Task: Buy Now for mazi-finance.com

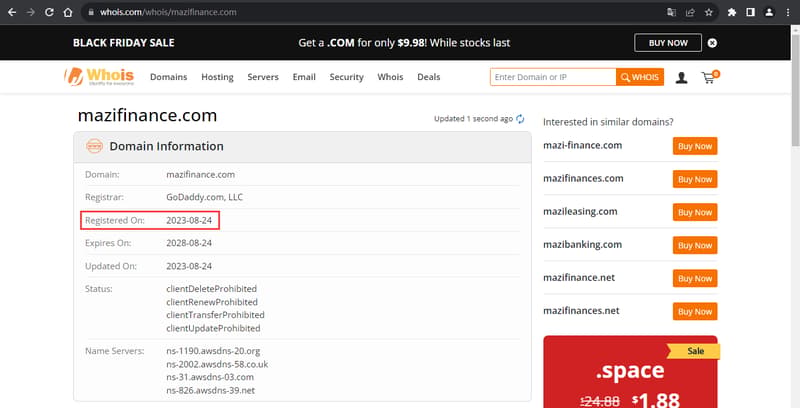Action: [x=695, y=146]
